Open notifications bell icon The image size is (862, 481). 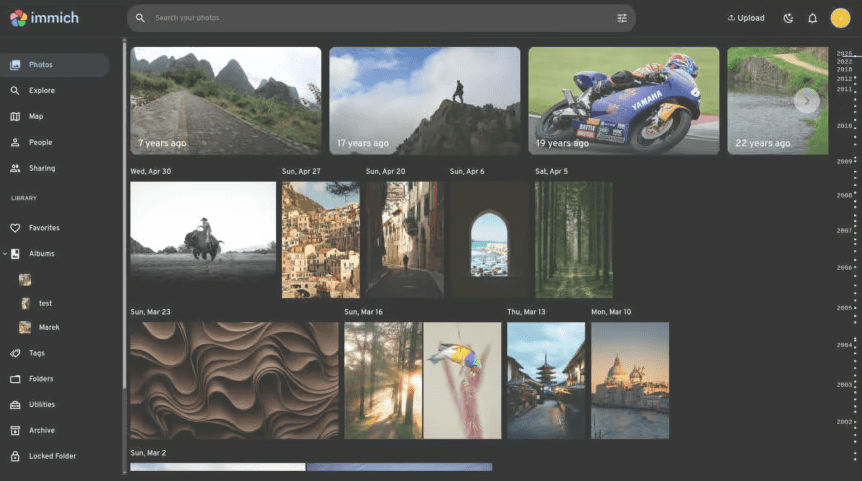(813, 18)
